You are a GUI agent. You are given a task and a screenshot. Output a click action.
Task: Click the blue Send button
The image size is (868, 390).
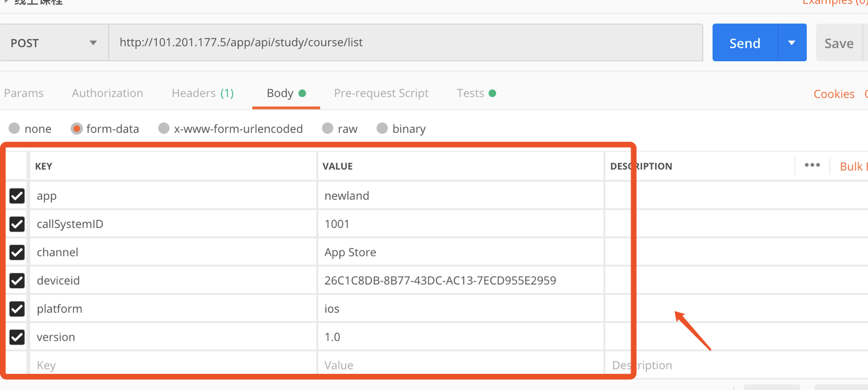(745, 43)
